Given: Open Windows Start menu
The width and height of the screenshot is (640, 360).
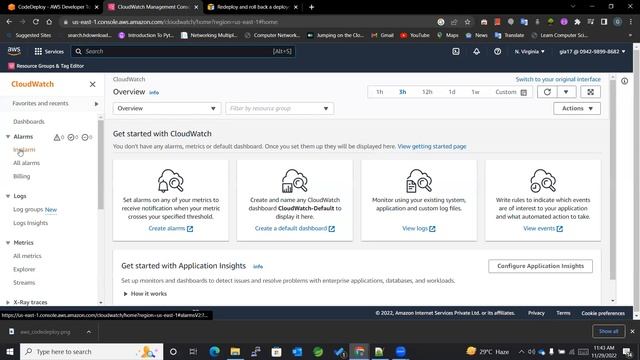Looking at the screenshot, I should [9, 351].
